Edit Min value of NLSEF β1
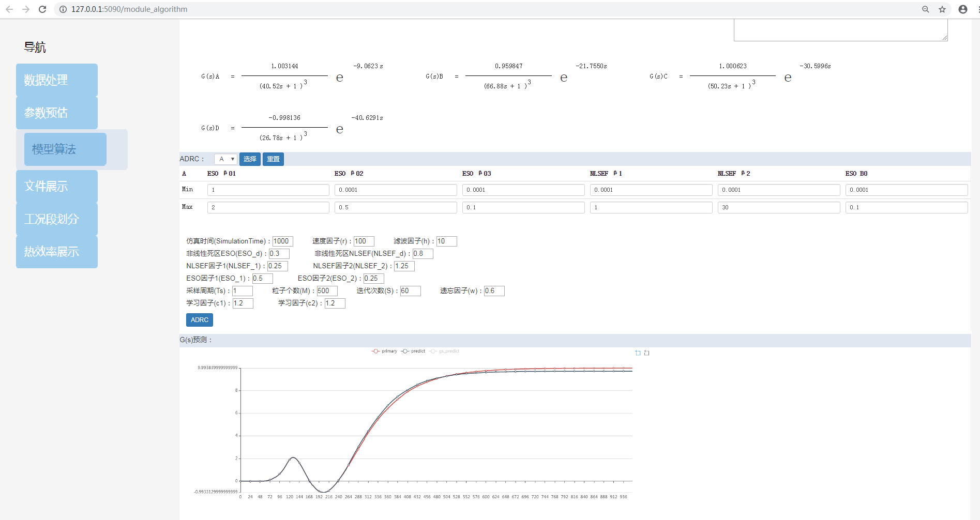Viewport: 980px width, 520px height. coord(651,190)
